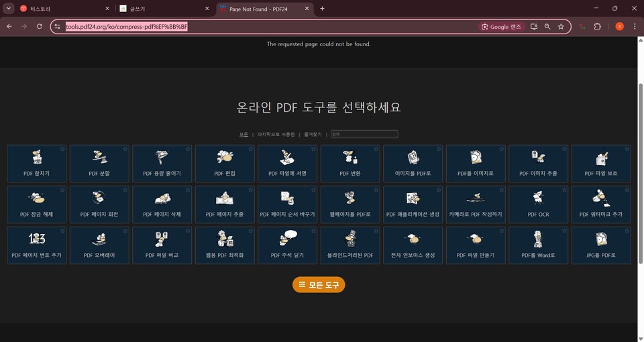Open the Chrome profile avatar
644x342 pixels.
coord(619,26)
